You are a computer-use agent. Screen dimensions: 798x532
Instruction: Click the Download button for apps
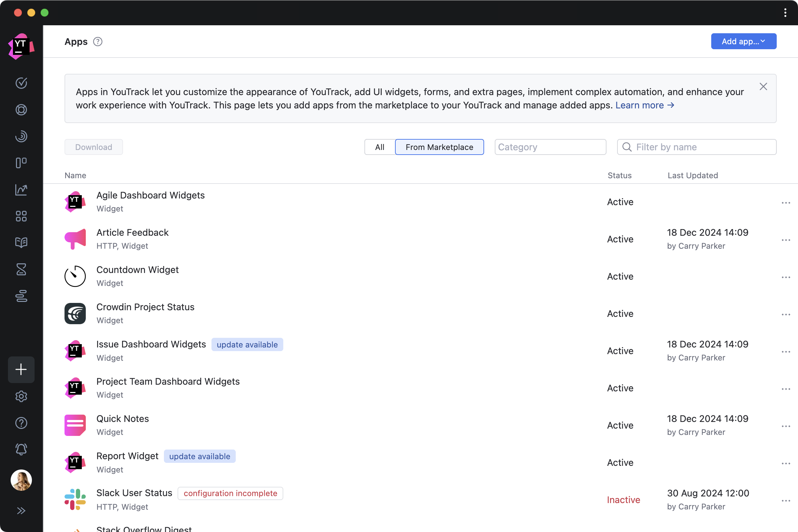click(x=93, y=147)
